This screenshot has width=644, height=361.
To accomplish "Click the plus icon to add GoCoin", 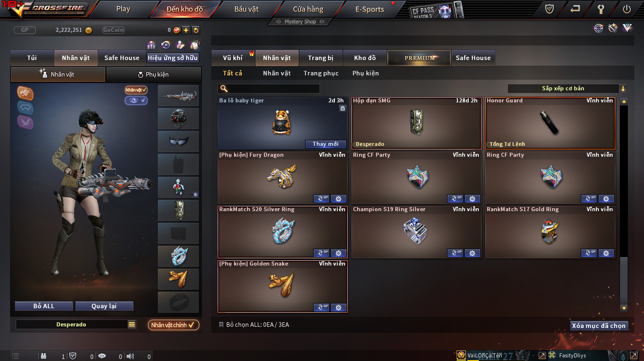I will pos(186,30).
